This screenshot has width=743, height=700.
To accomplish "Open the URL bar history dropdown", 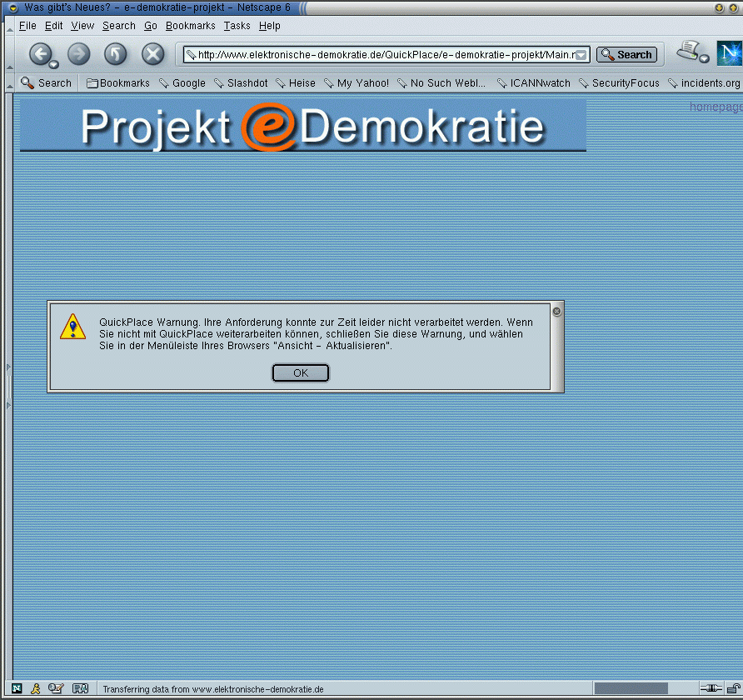I will pos(581,55).
